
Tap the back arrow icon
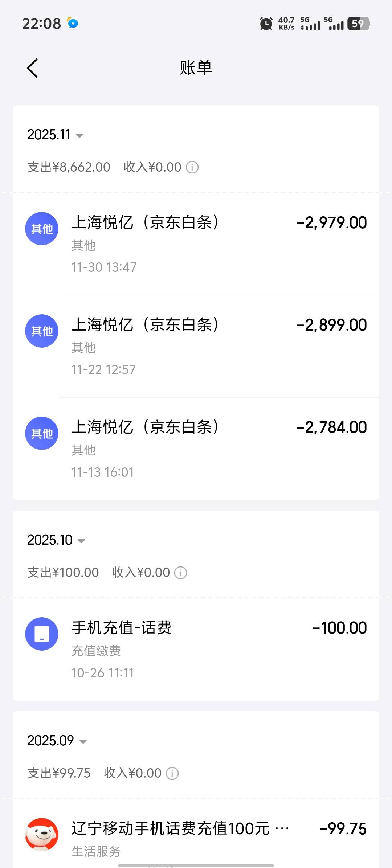[x=32, y=68]
